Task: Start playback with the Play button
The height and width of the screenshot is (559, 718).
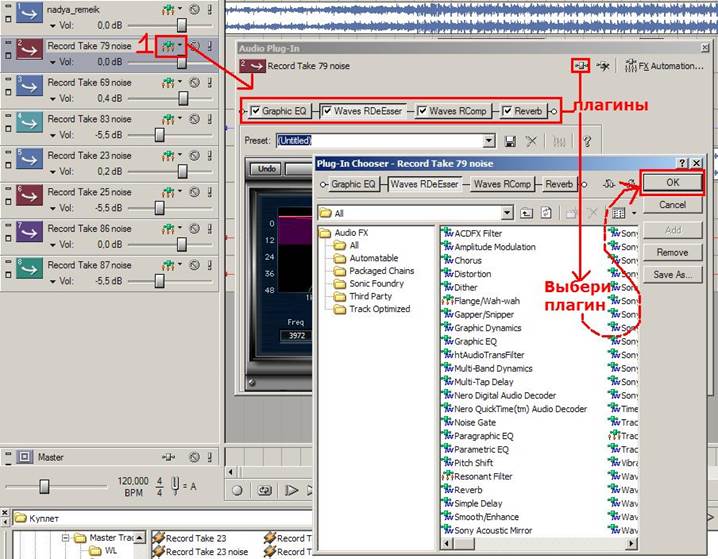Action: pos(291,490)
